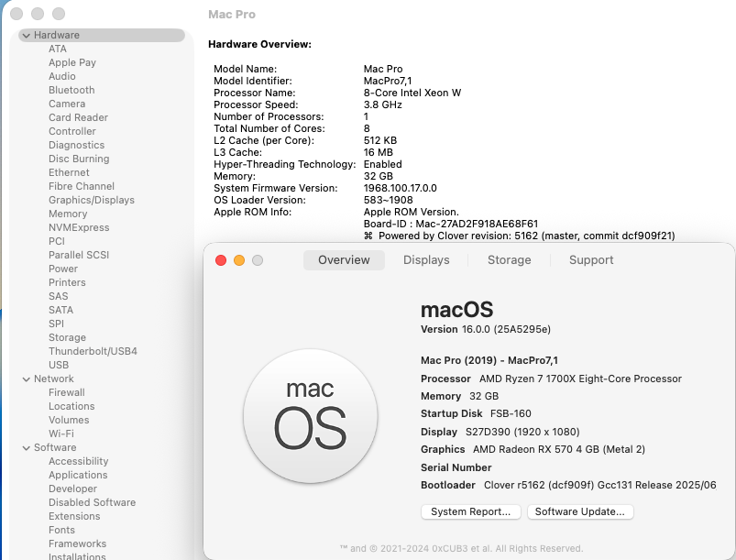Click the System Report button
Image resolution: width=736 pixels, height=560 pixels.
471,511
